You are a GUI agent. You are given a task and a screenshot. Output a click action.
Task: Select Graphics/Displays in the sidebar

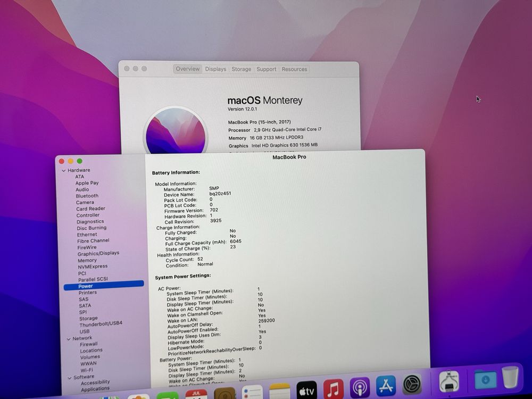tap(98, 253)
